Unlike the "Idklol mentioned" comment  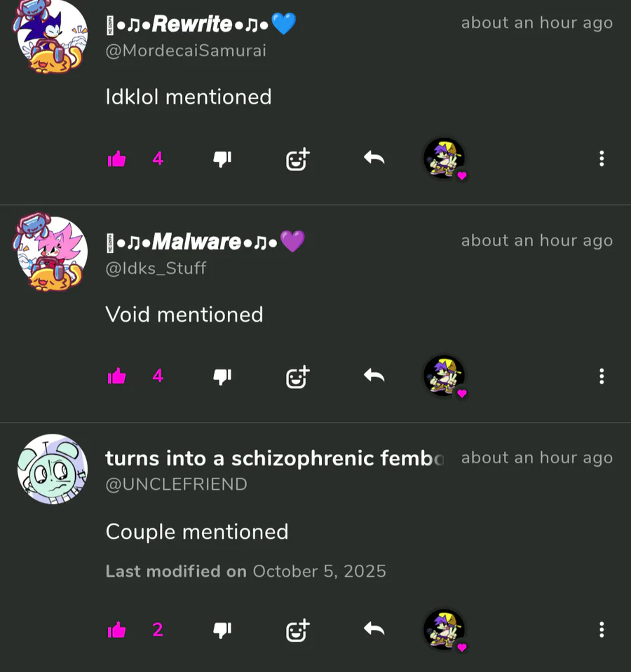tap(116, 159)
